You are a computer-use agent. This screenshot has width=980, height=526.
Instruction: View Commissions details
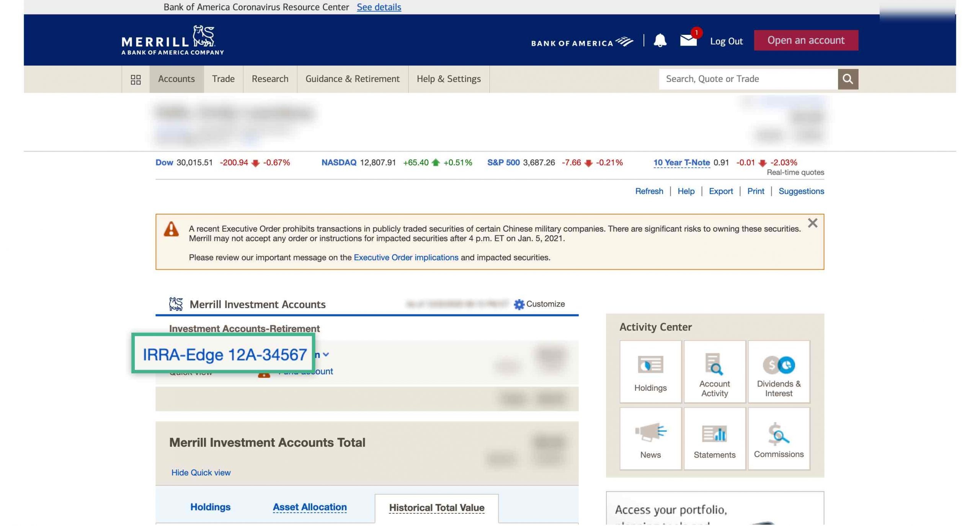pyautogui.click(x=778, y=438)
